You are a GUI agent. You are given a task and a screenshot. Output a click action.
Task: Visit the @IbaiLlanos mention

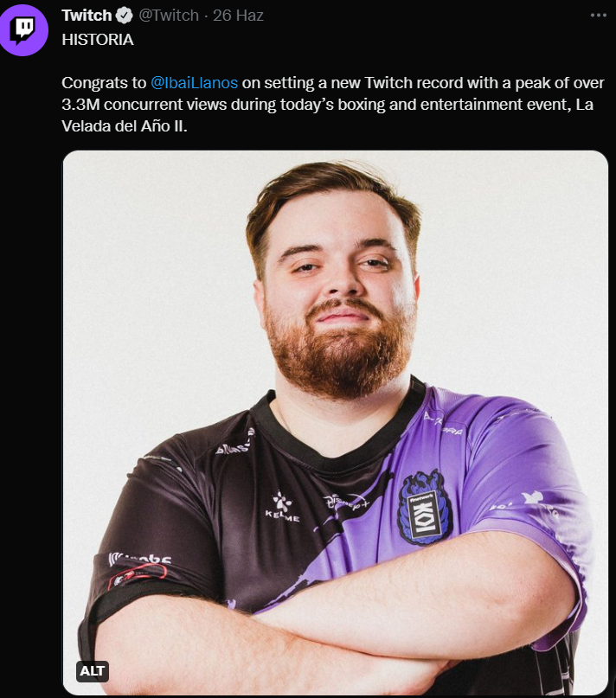pos(194,83)
